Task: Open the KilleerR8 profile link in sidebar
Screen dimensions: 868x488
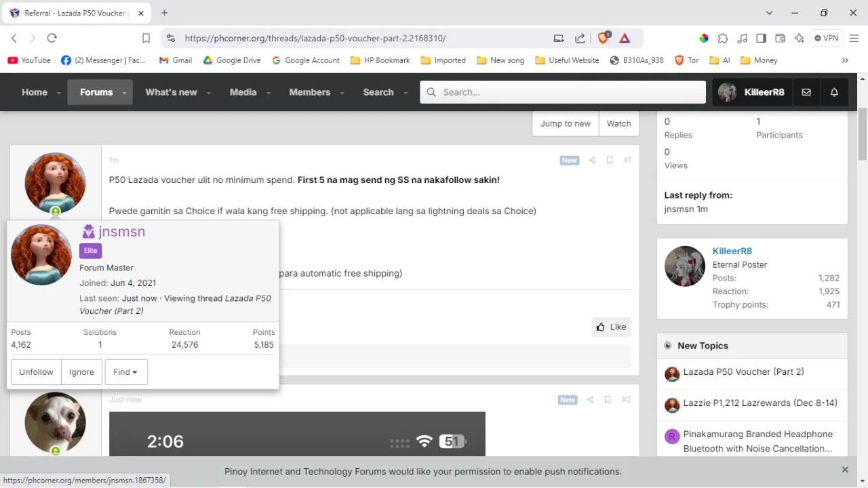Action: [x=732, y=251]
